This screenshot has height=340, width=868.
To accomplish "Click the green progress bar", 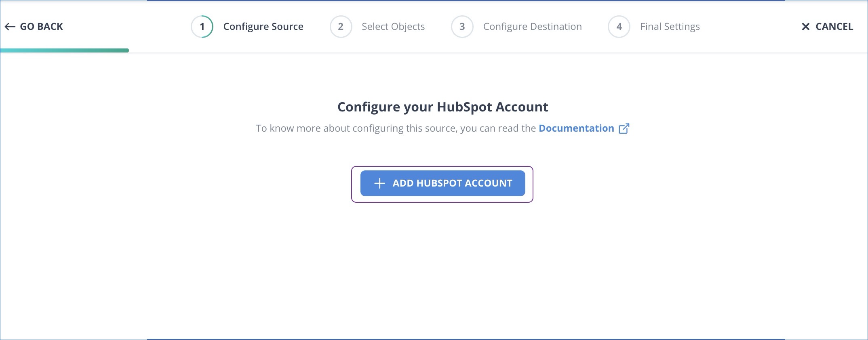I will coord(65,50).
